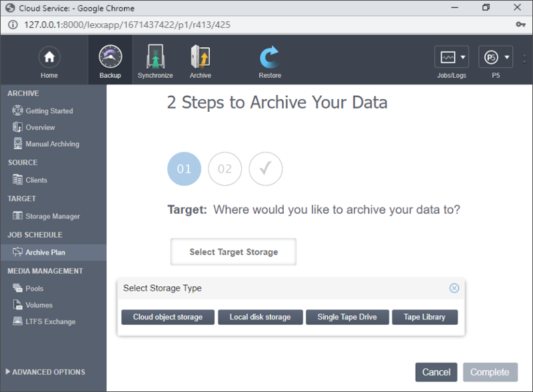
Task: Select Clients under Source
Action: coord(37,180)
